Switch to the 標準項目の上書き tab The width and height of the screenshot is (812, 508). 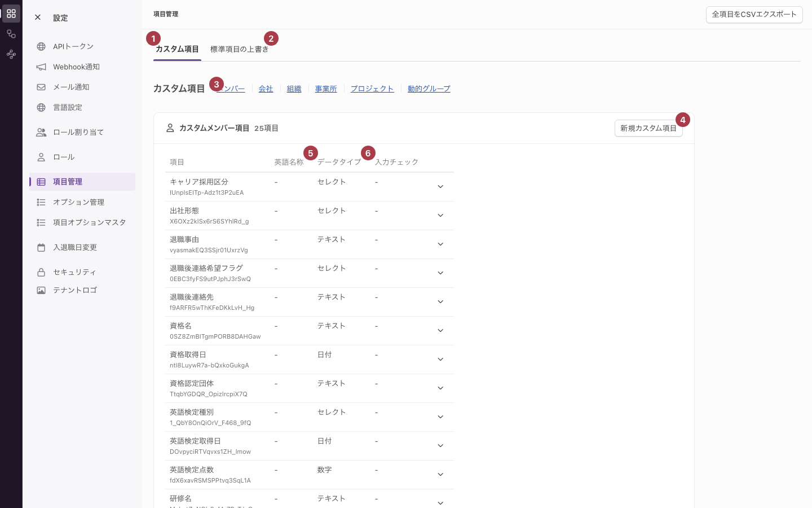coord(240,49)
